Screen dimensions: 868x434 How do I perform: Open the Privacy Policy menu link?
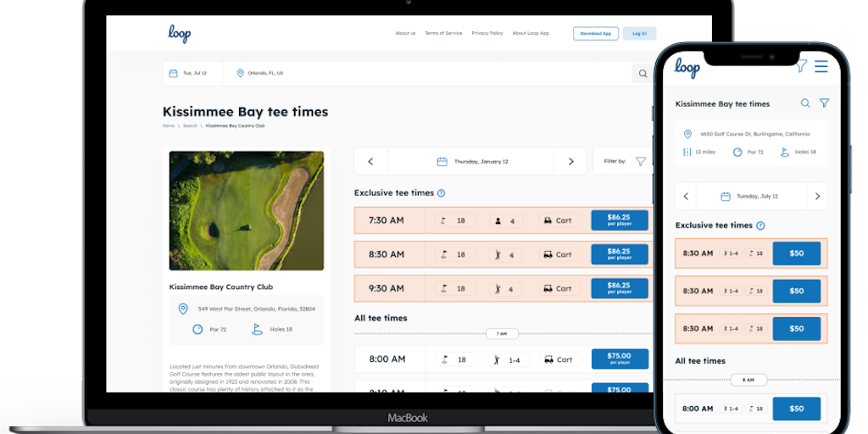[487, 33]
